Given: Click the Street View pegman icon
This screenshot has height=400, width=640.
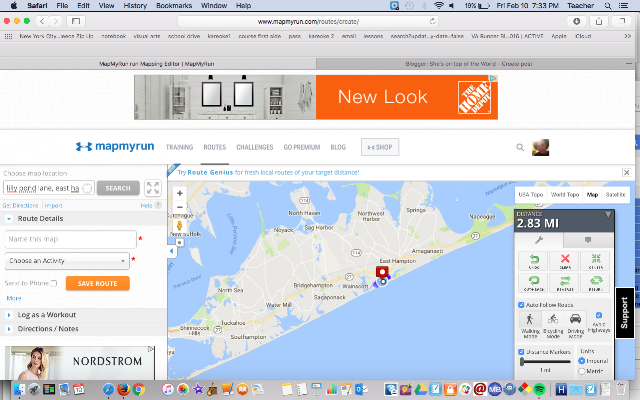Looking at the screenshot, I should pyautogui.click(x=179, y=225).
